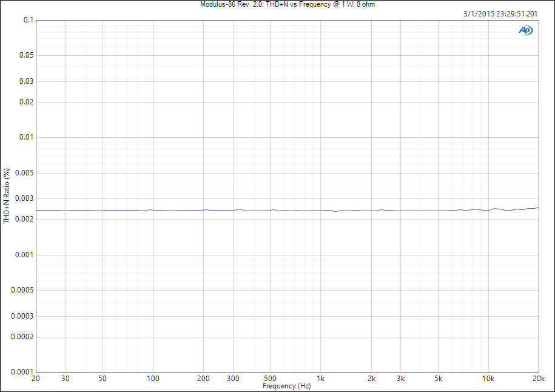
Task: Click the X-axis tick label 50
Action: [x=103, y=379]
